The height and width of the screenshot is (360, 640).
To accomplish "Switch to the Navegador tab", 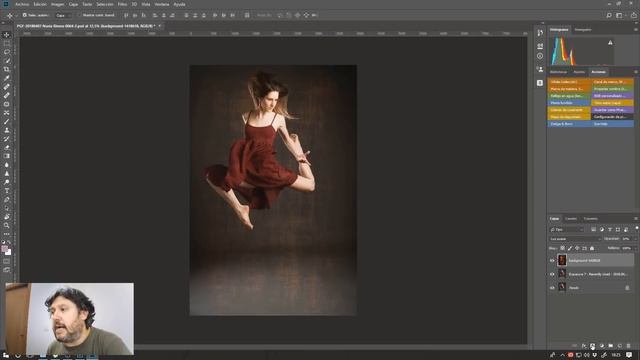I will click(583, 29).
